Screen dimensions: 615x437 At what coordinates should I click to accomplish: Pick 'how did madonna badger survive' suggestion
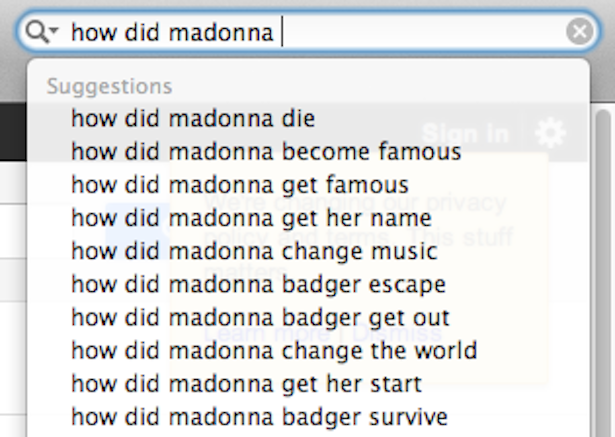pos(308,417)
